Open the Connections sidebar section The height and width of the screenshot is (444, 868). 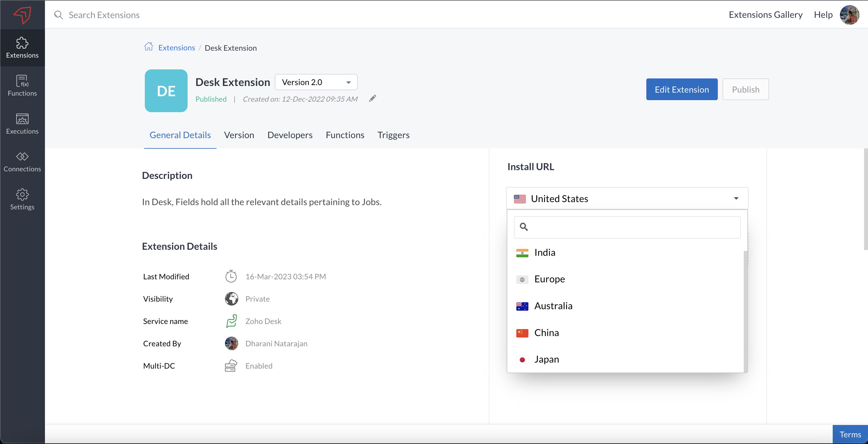pyautogui.click(x=22, y=161)
